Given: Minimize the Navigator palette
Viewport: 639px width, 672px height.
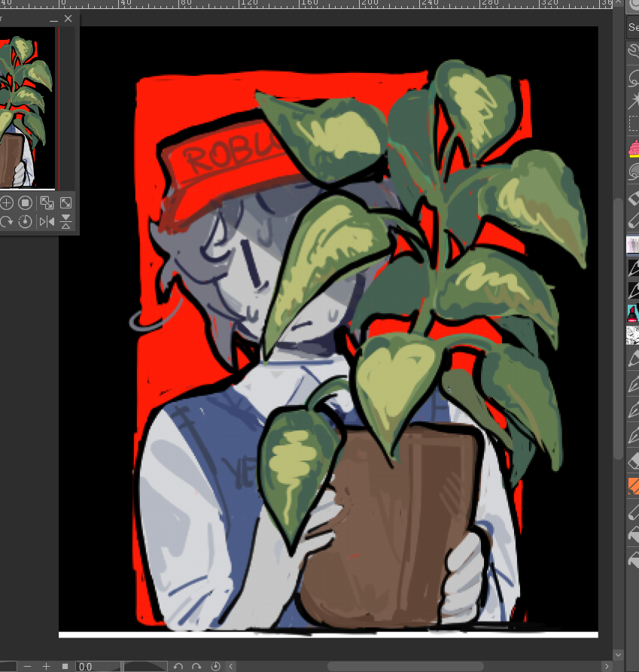Looking at the screenshot, I should pos(53,20).
